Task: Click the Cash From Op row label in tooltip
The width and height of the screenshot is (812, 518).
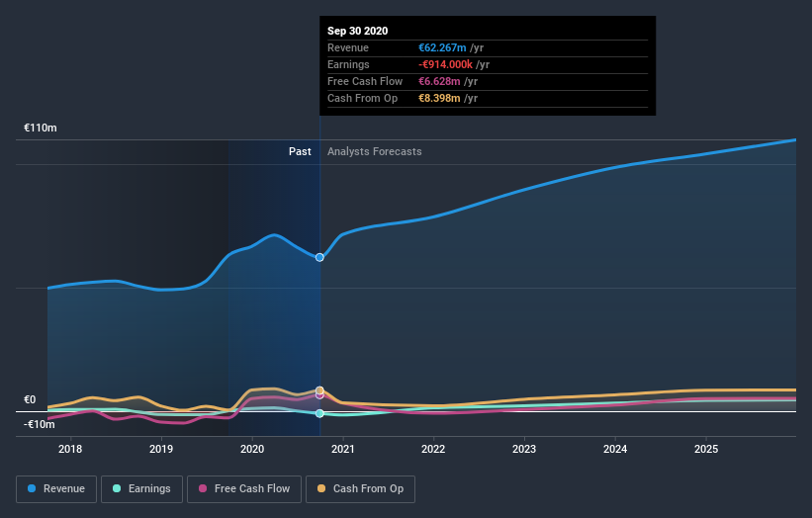Action: tap(363, 98)
